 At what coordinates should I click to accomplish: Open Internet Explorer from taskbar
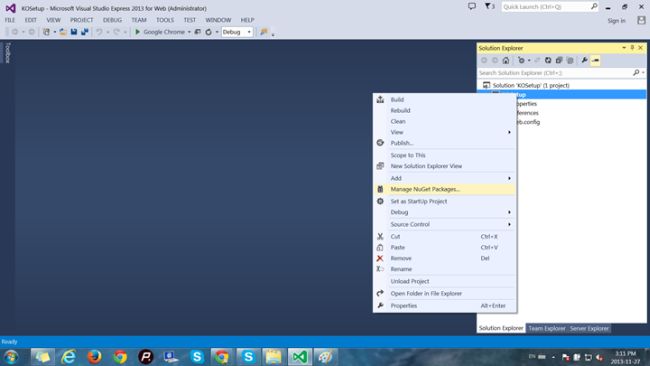68,357
